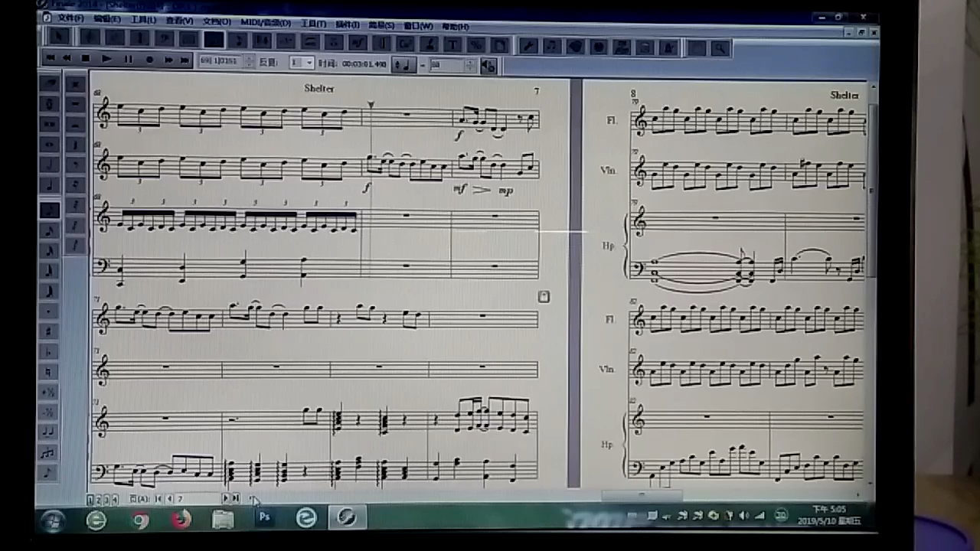Select the Tempo metronome tool

[x=668, y=47]
